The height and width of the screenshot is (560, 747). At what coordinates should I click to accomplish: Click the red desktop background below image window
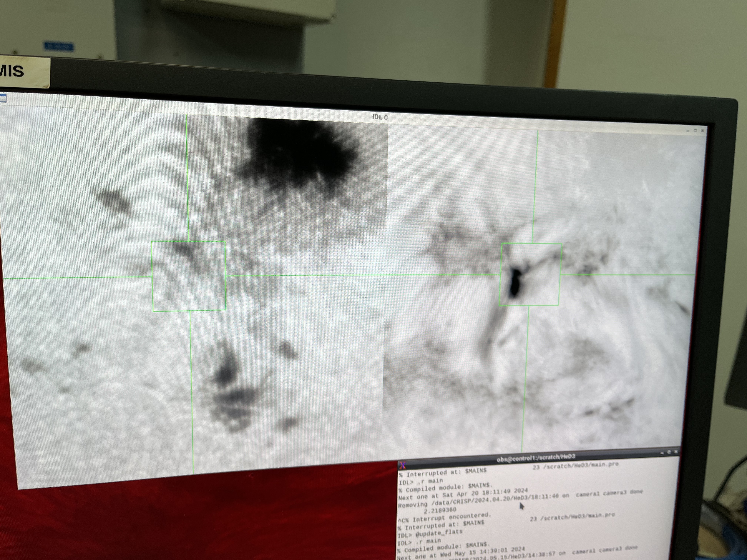[203, 520]
